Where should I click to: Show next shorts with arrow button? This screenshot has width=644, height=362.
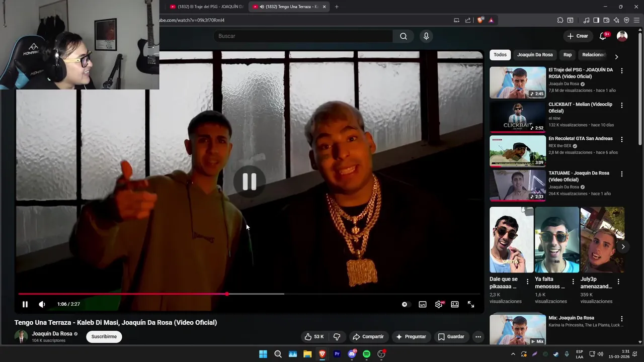click(x=623, y=247)
